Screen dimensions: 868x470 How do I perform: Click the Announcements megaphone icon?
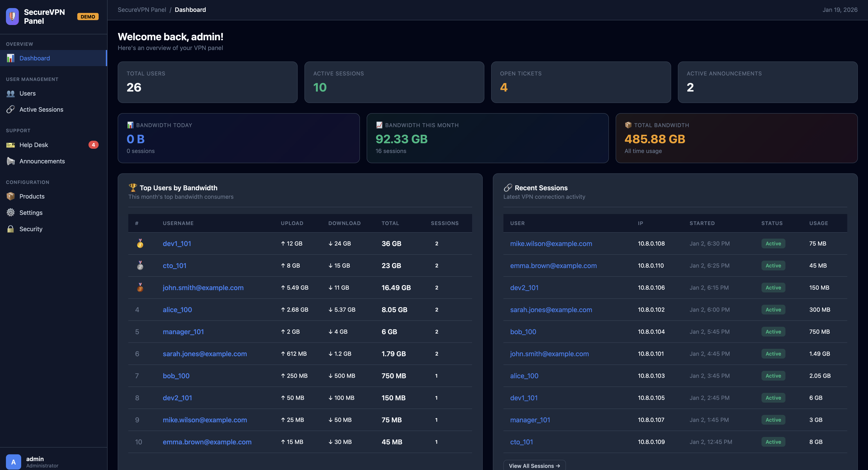10,161
